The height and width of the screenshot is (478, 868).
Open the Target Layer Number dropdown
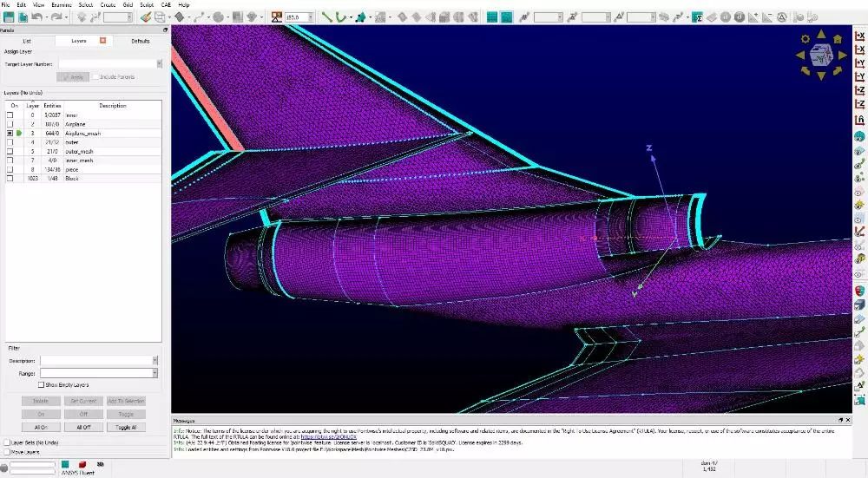160,64
